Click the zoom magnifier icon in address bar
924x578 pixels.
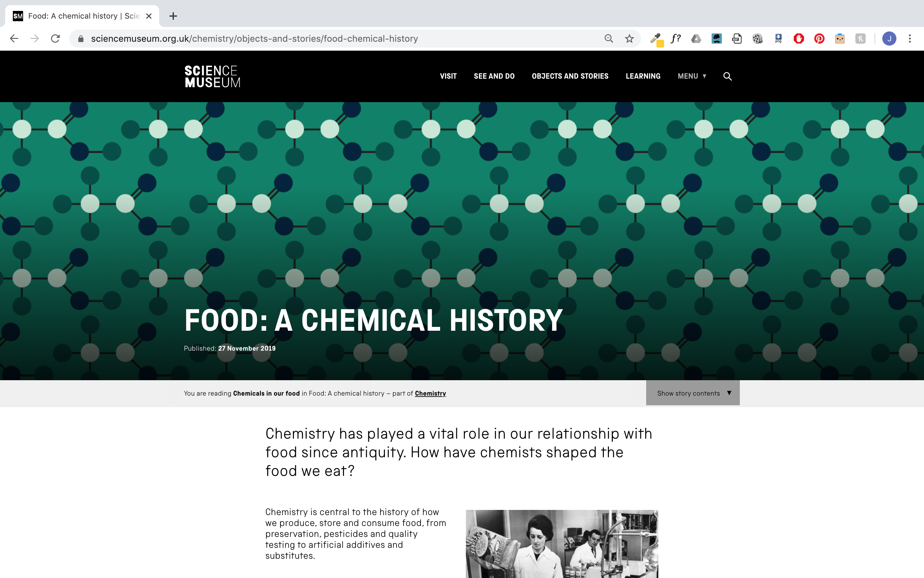[x=609, y=39]
